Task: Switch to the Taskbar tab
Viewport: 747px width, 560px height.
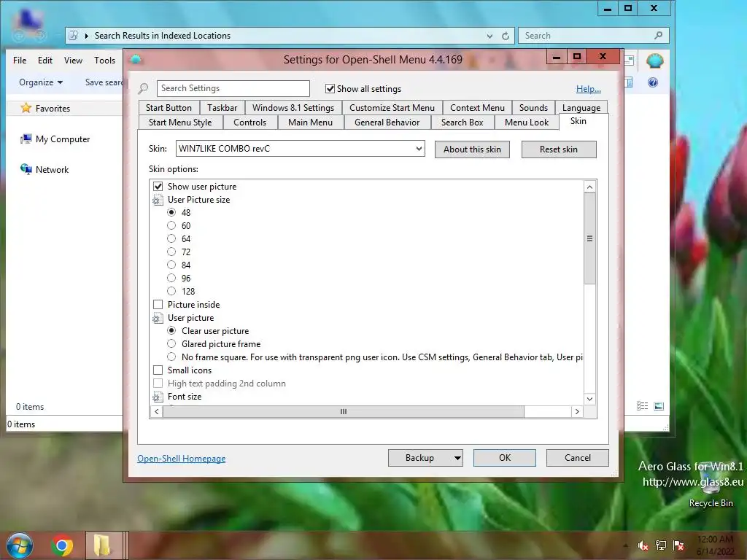Action: pos(222,108)
